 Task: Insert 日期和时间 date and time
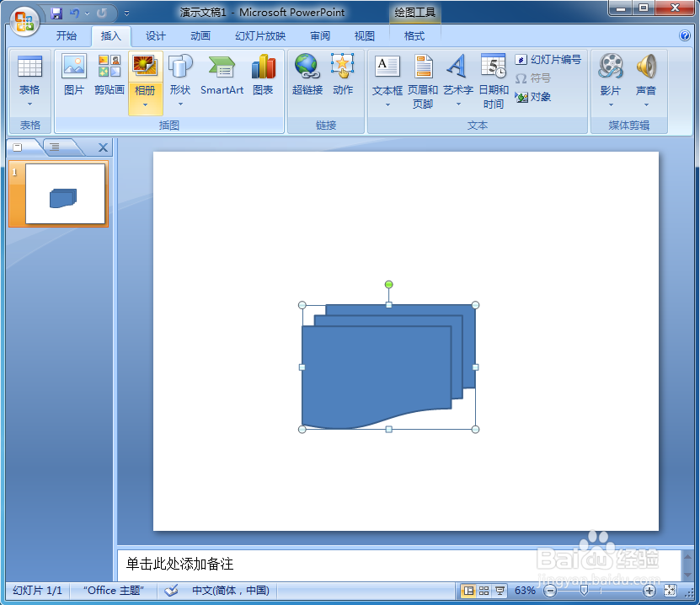point(494,81)
